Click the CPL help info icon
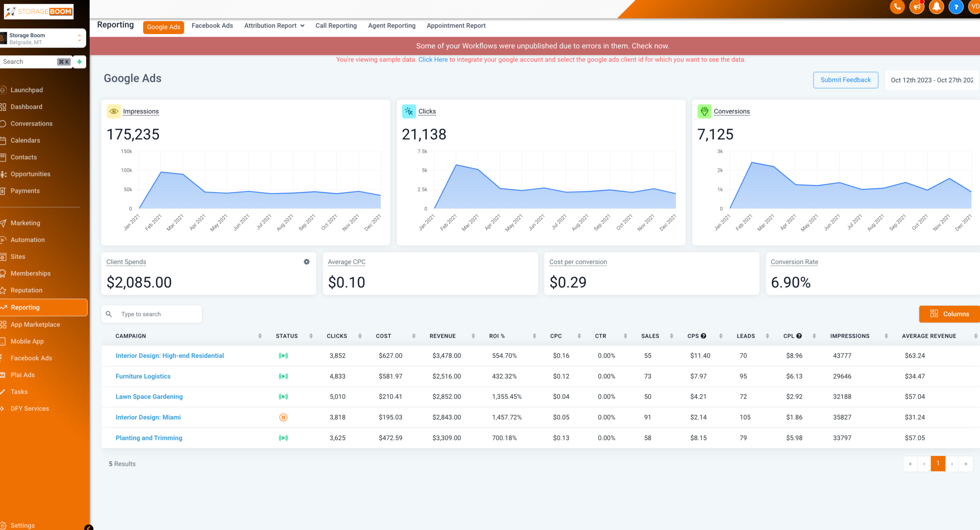 coord(799,336)
